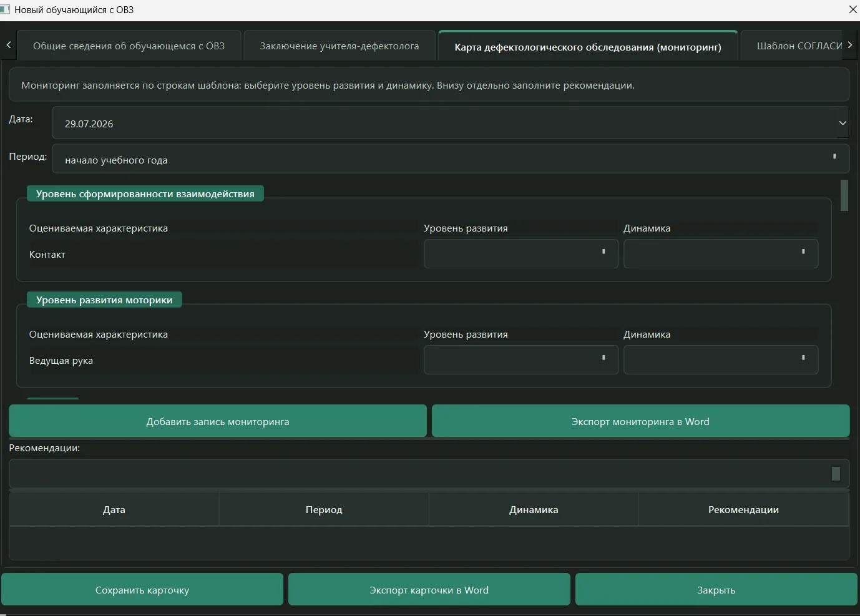Click the recommendations field scrollbar handle
The height and width of the screenshot is (616, 860).
(836, 474)
